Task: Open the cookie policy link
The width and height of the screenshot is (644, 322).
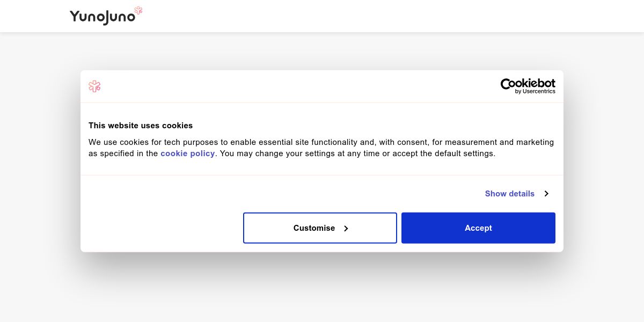Action: [x=188, y=153]
